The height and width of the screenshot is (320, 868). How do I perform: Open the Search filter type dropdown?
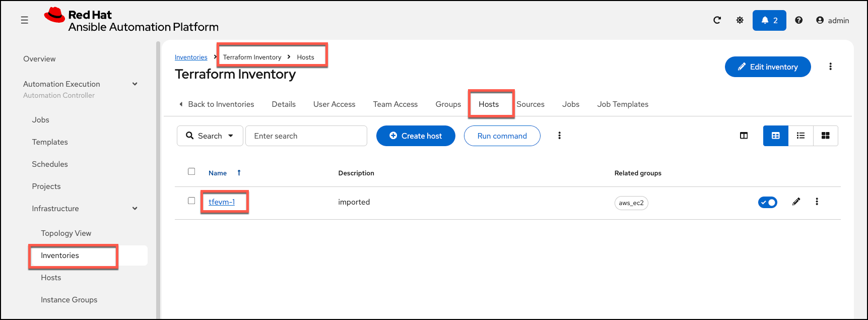click(210, 136)
